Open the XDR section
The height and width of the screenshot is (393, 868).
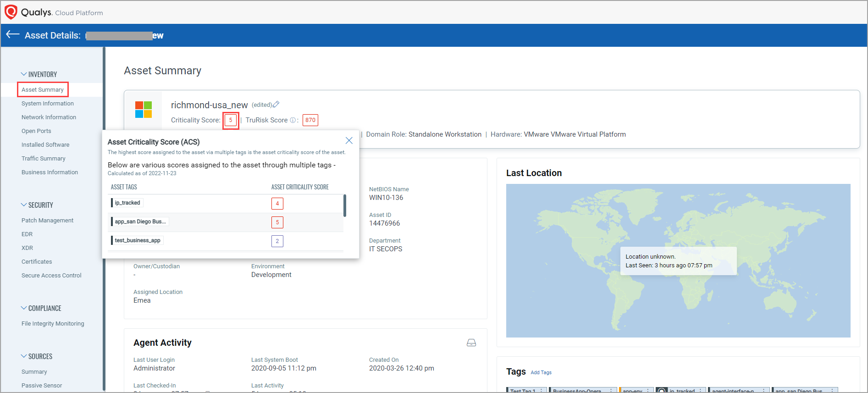point(27,248)
